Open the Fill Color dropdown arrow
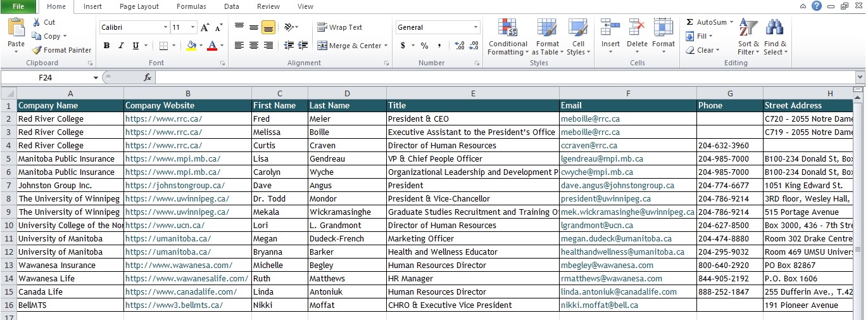 [201, 46]
